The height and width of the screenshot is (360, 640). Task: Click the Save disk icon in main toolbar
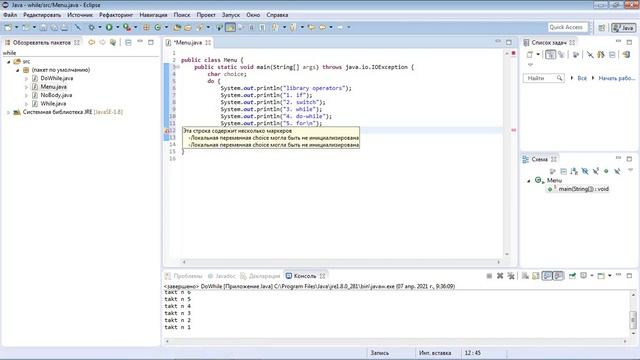[43, 27]
